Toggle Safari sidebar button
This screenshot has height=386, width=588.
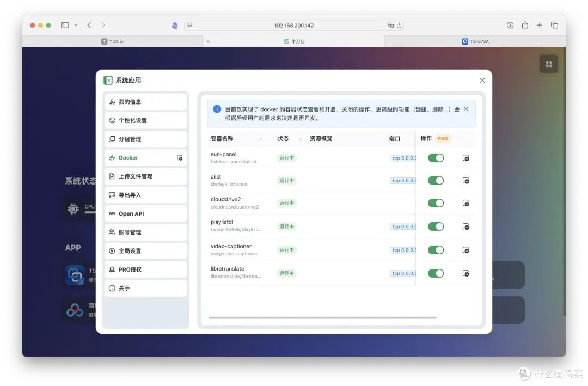pos(65,25)
